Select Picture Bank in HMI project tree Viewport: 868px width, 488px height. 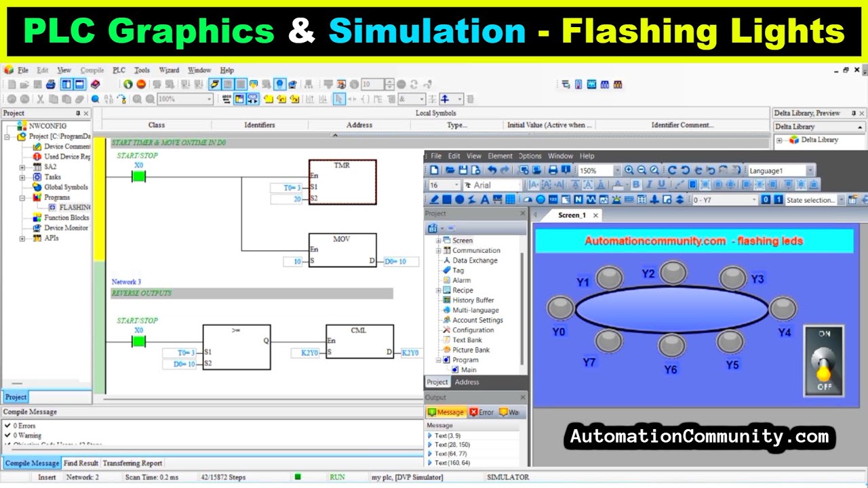471,350
